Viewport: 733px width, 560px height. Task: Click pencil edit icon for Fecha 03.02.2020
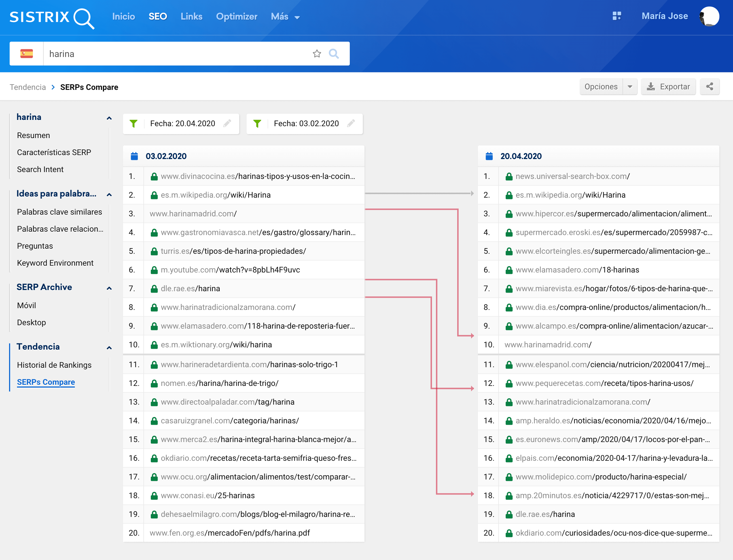(x=351, y=123)
